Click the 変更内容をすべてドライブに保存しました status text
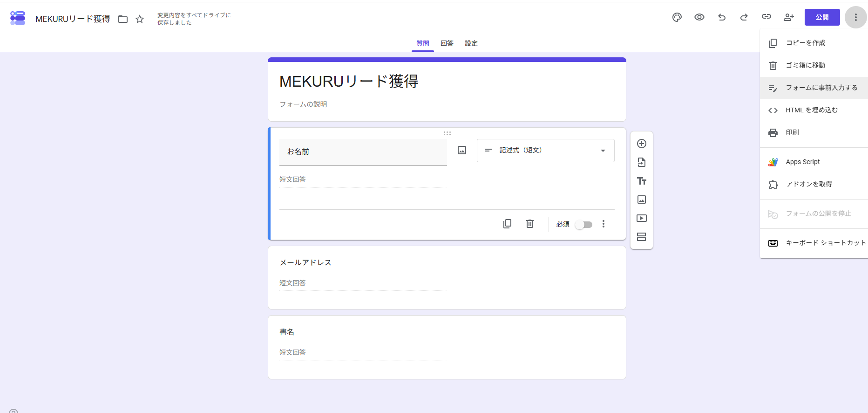 coord(194,19)
